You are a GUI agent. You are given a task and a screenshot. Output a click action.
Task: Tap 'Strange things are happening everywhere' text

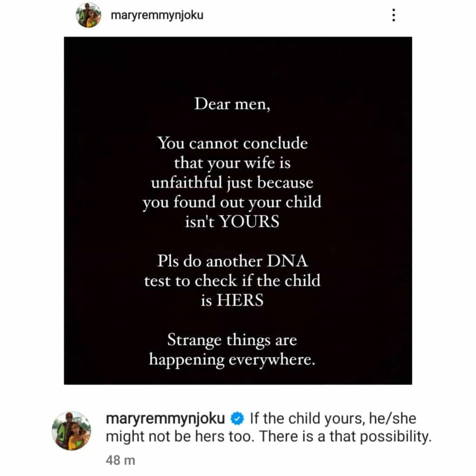[232, 350]
